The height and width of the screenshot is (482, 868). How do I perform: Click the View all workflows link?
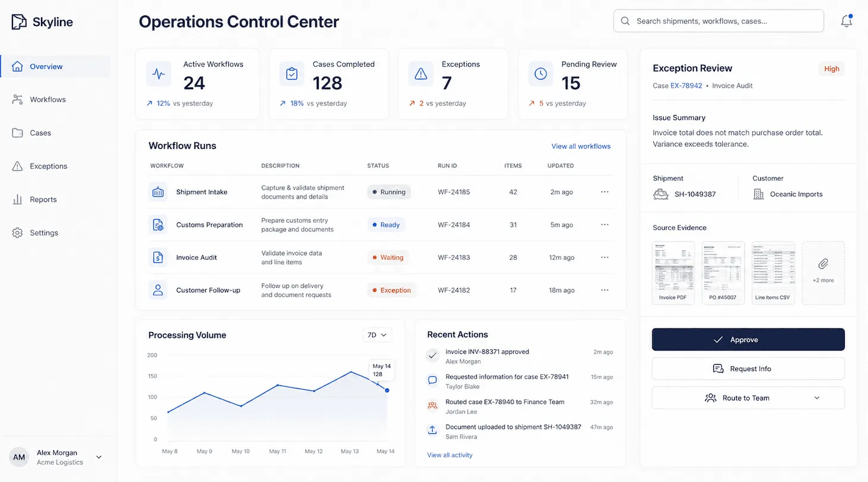click(x=581, y=146)
